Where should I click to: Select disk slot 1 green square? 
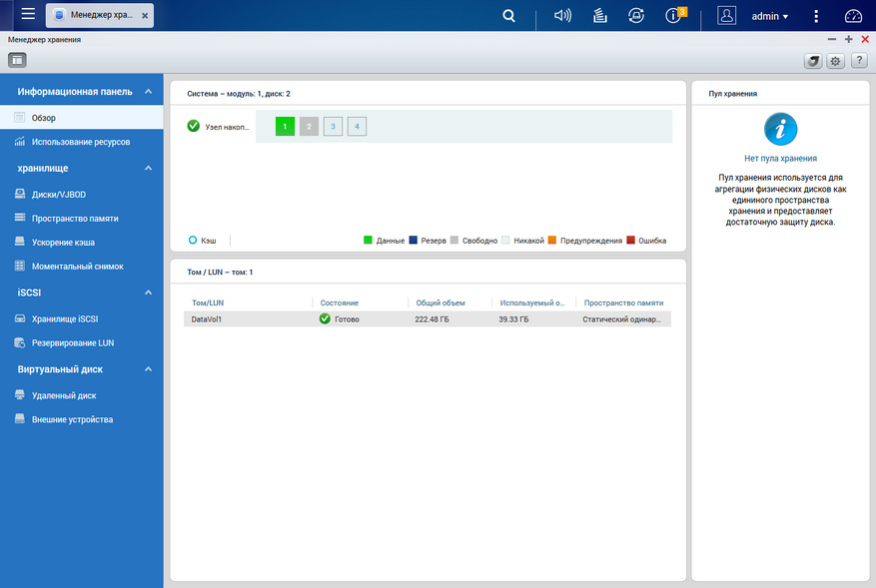tap(285, 126)
